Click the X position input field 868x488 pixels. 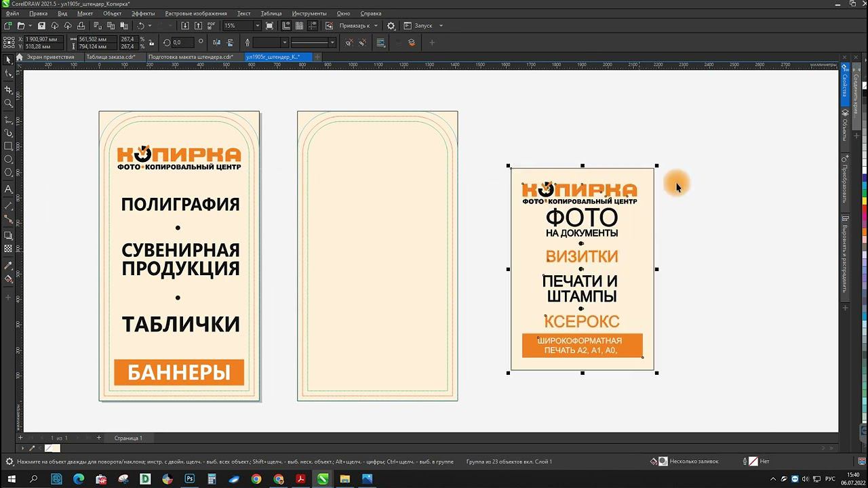pyautogui.click(x=42, y=39)
